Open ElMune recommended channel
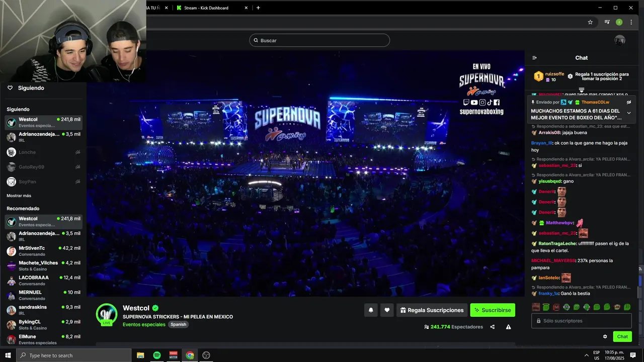This screenshot has width=644, height=362. [44, 339]
